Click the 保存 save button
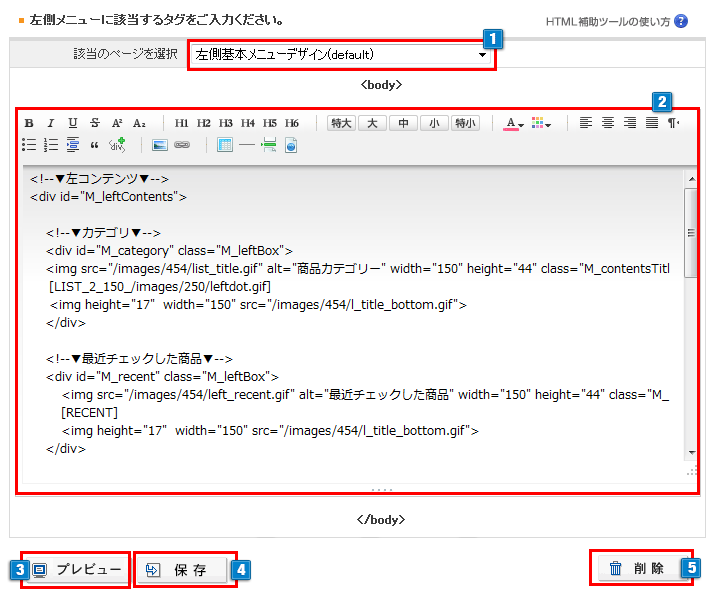This screenshot has width=715, height=600. point(186,570)
